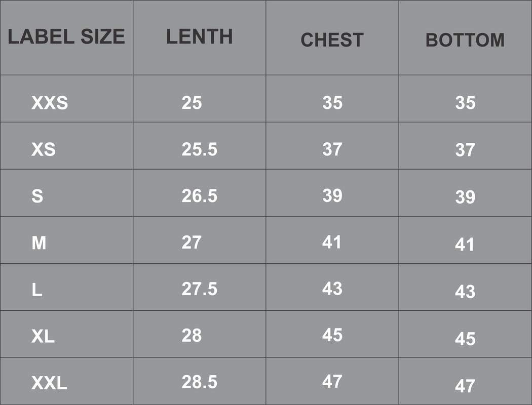Select chest value 41 for M
The height and width of the screenshot is (405, 532).
tap(332, 242)
